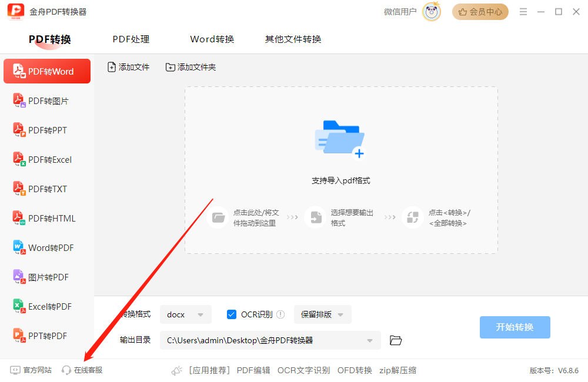Click the OCR识别 info icon
Viewport: 588px width, 382px height.
click(280, 314)
